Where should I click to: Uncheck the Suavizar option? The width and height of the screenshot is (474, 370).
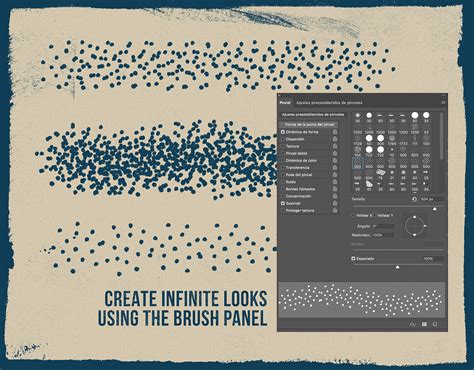[283, 203]
